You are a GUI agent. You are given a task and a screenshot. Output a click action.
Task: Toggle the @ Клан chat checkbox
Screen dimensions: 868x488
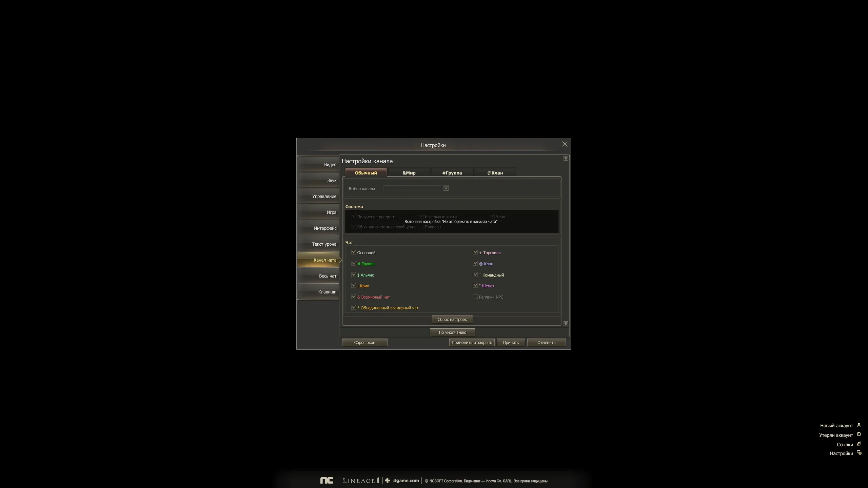pyautogui.click(x=475, y=263)
